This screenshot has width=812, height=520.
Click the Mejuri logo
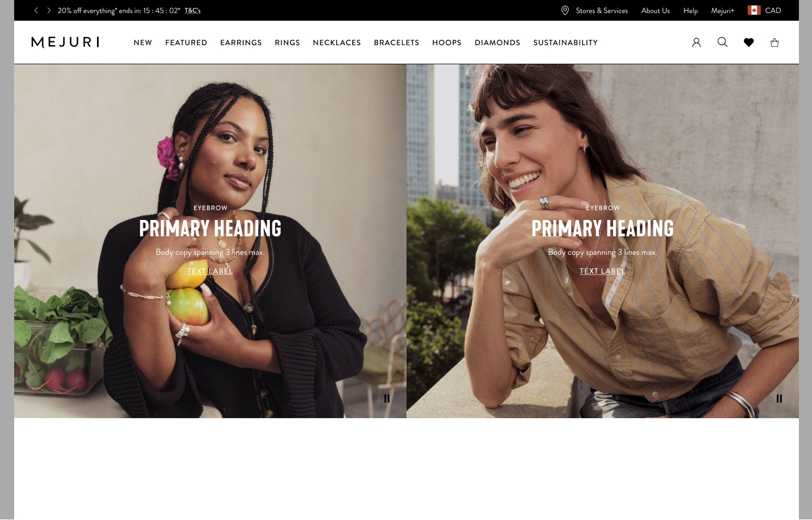pos(65,42)
